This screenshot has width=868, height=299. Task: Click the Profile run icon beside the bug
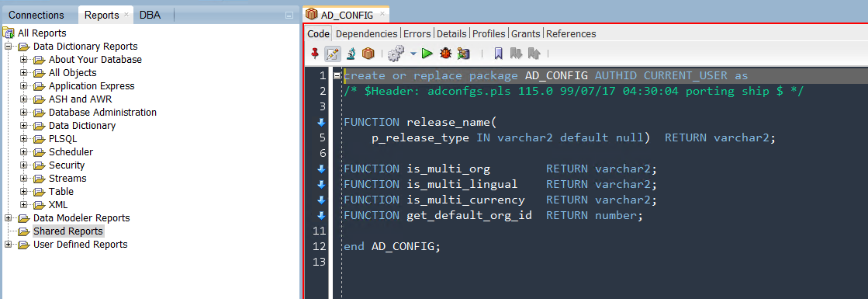click(x=463, y=54)
